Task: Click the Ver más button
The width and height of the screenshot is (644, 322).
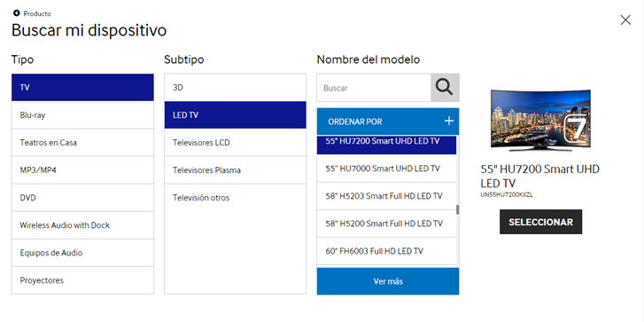Action: [388, 281]
